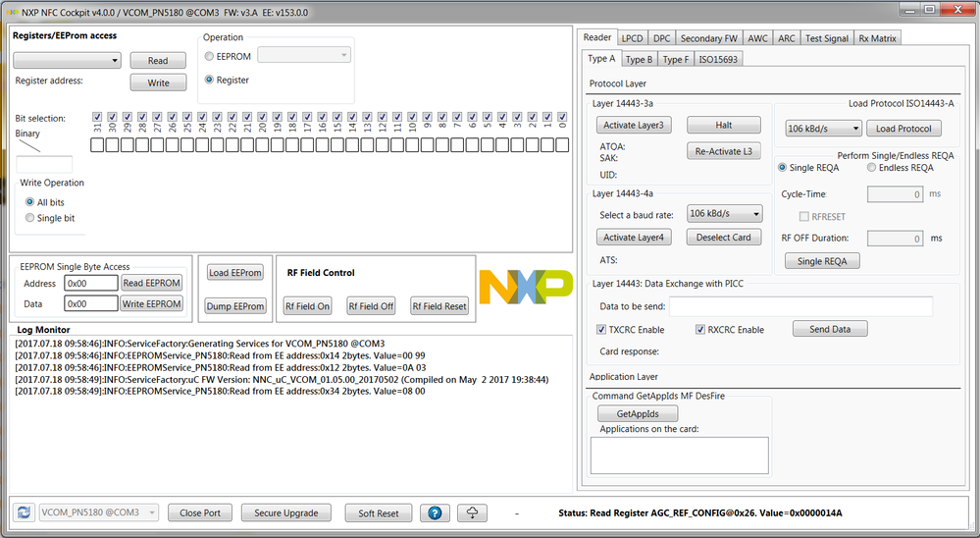Click Activate Layer3 button
This screenshot has height=538, width=980.
click(x=634, y=125)
